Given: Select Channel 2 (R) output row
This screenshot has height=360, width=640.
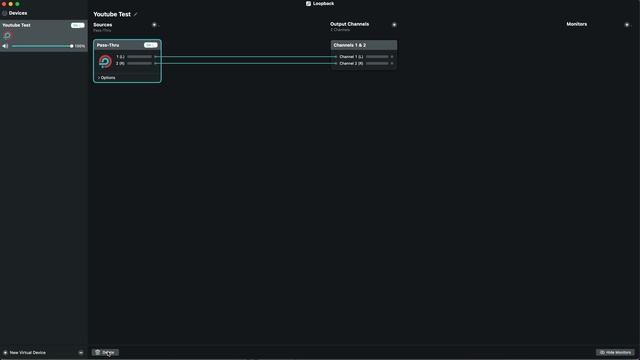Looking at the screenshot, I should (364, 63).
